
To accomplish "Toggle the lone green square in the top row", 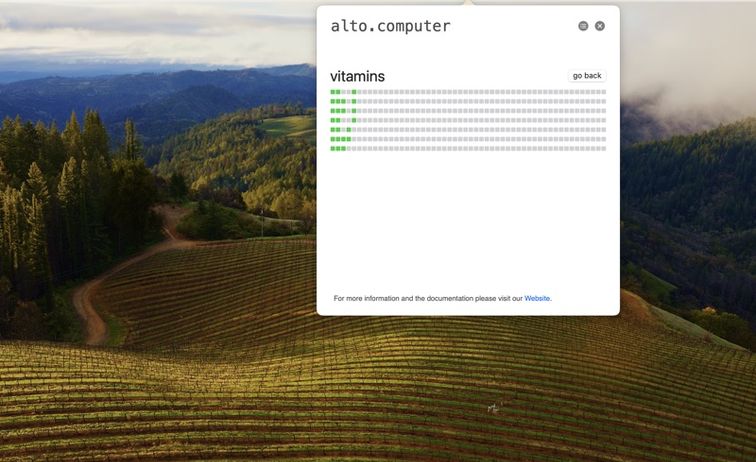I will (x=354, y=92).
